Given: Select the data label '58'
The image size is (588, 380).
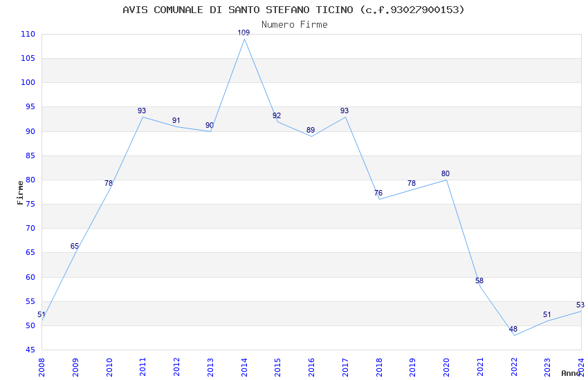Looking at the screenshot, I should [479, 281].
